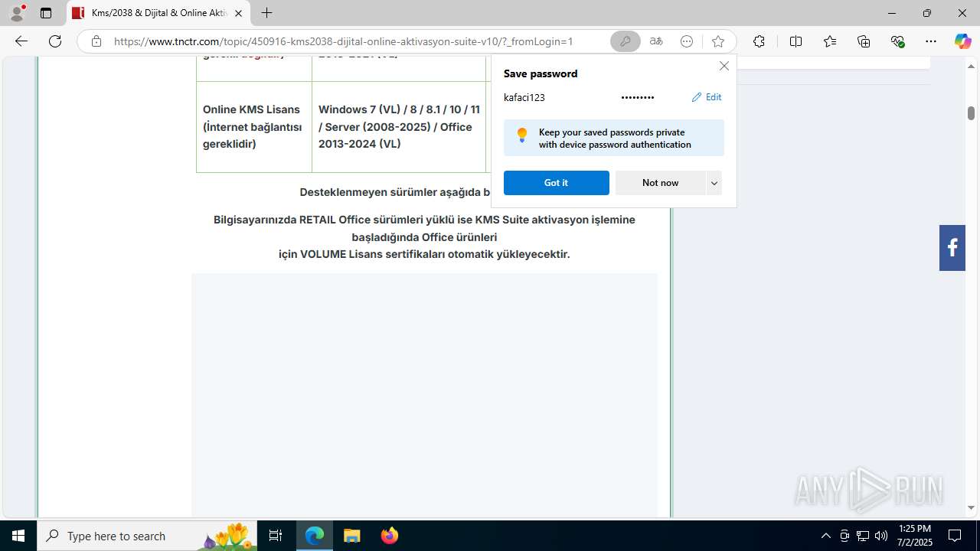
Task: Open Task View on taskbar
Action: coord(276,536)
